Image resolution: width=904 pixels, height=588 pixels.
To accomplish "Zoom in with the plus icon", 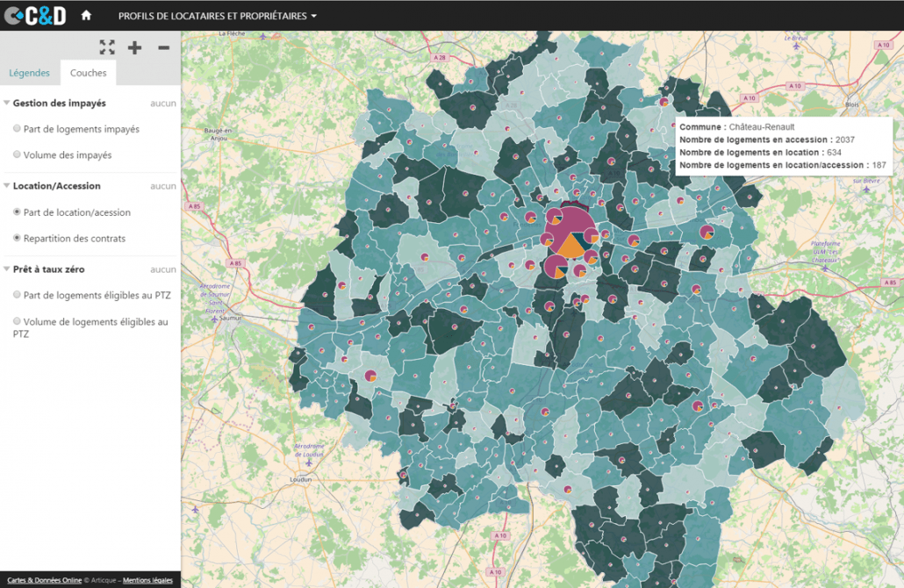I will tap(134, 47).
